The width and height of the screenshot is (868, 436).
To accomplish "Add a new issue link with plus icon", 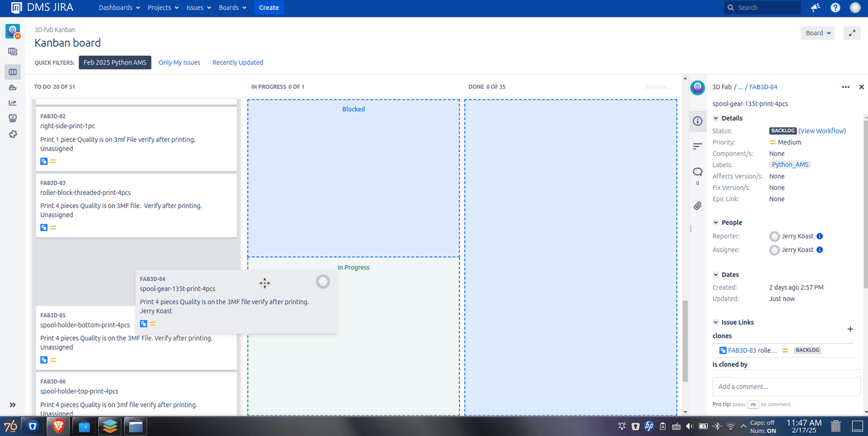I will 850,329.
